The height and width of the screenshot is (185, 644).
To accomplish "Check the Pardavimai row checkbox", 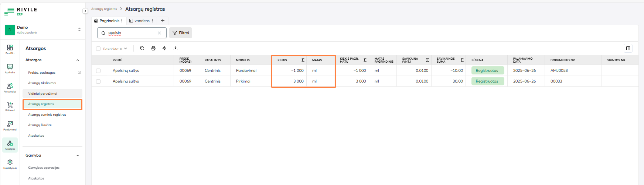I will pos(98,71).
